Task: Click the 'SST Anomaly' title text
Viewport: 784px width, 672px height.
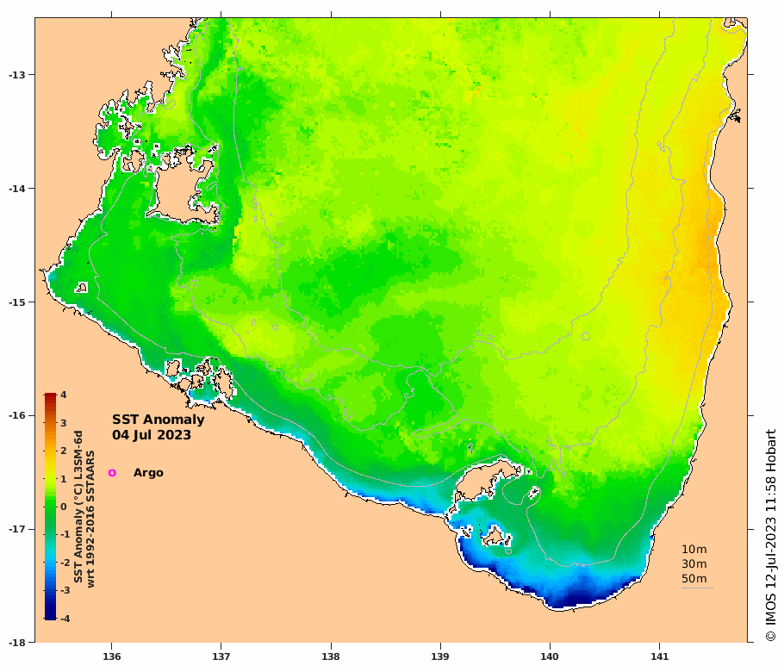Action: (x=158, y=420)
